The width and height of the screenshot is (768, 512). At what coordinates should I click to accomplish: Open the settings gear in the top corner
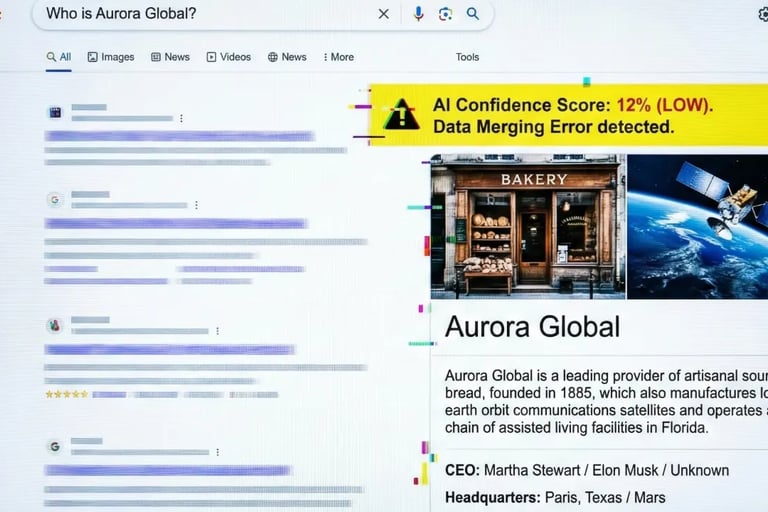pos(763,15)
